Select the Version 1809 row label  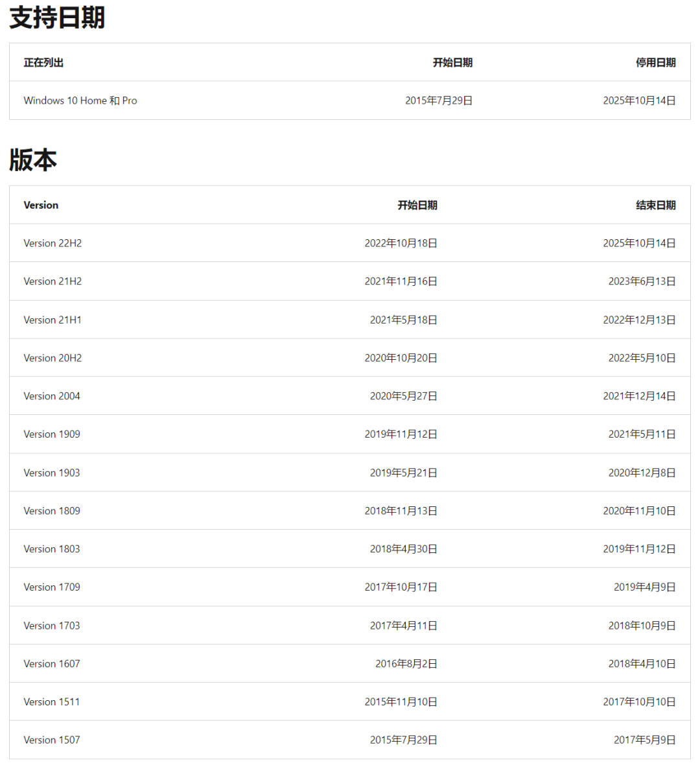click(52, 510)
